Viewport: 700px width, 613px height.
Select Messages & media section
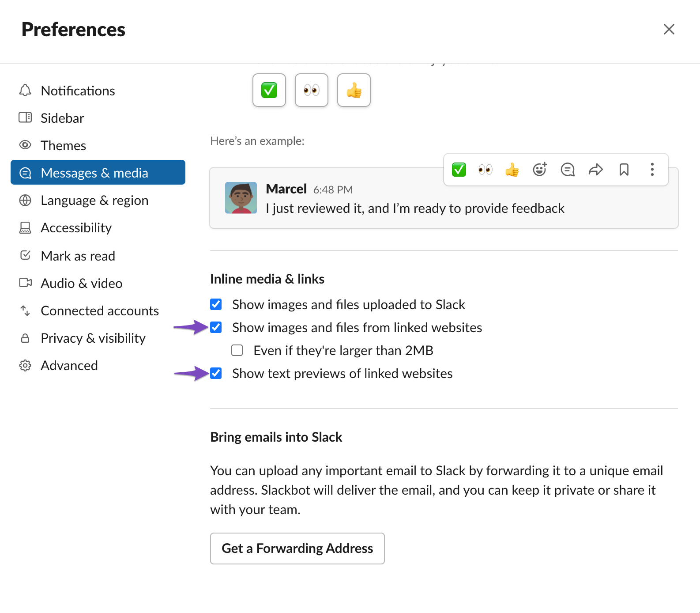(x=98, y=172)
